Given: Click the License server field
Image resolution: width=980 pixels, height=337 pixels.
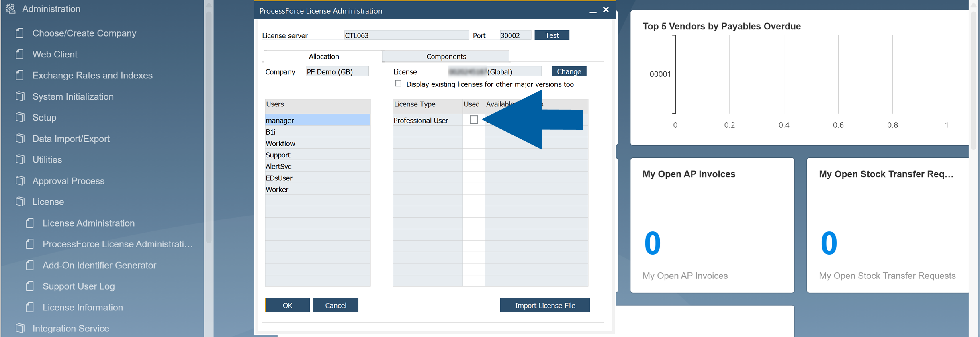Looking at the screenshot, I should click(406, 35).
